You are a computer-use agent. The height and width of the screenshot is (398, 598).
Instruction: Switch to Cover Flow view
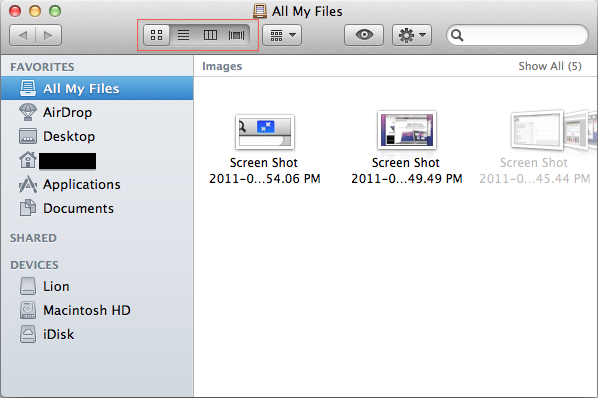(x=236, y=35)
